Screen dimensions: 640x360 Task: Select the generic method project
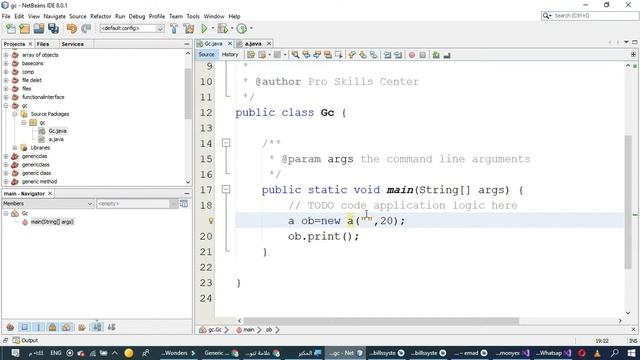pyautogui.click(x=39, y=182)
